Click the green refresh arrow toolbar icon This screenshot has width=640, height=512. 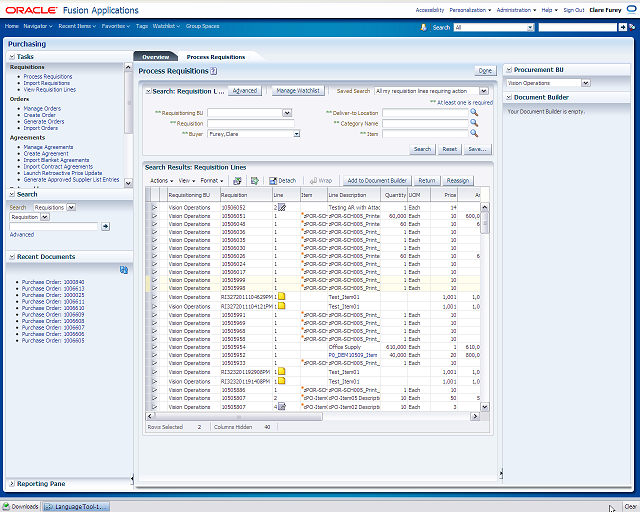coord(255,180)
